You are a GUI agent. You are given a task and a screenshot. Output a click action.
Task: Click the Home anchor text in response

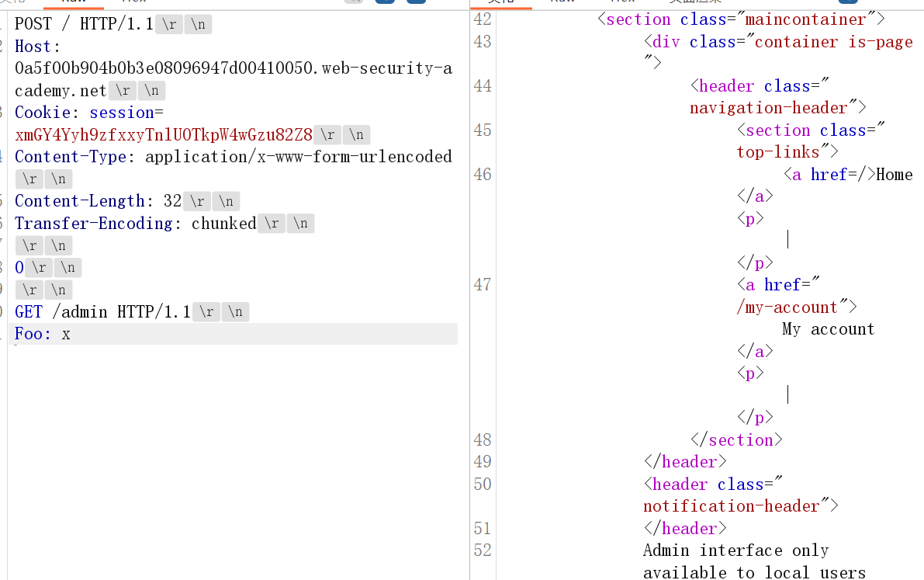pos(895,175)
